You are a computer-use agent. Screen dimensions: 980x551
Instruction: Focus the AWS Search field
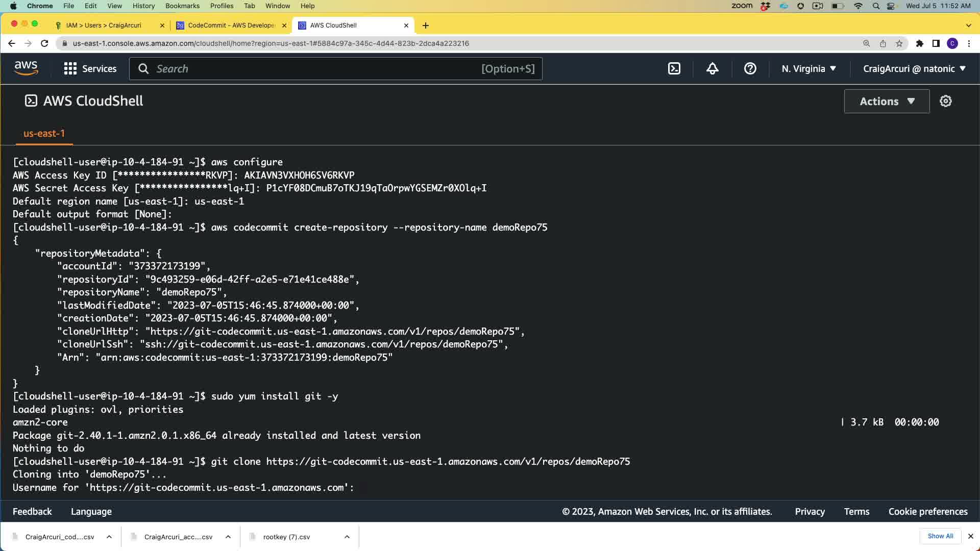coord(316,68)
